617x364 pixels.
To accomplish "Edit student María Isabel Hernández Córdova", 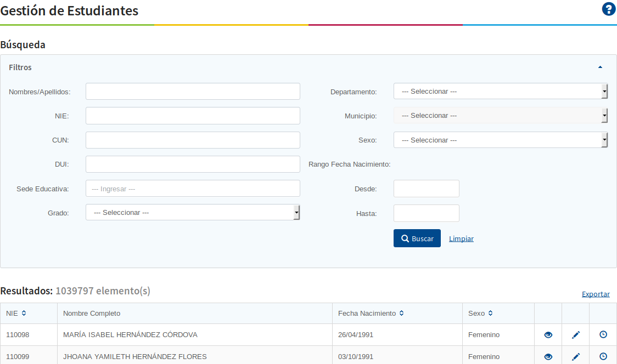I will (x=575, y=335).
